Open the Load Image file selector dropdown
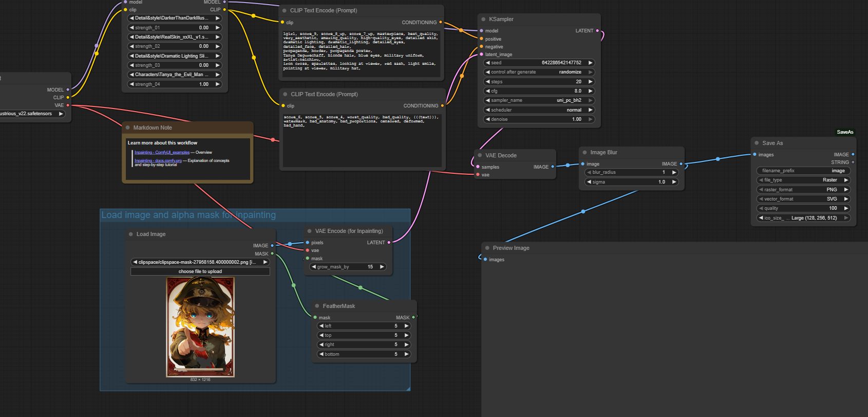The height and width of the screenshot is (417, 868). pyautogui.click(x=200, y=262)
